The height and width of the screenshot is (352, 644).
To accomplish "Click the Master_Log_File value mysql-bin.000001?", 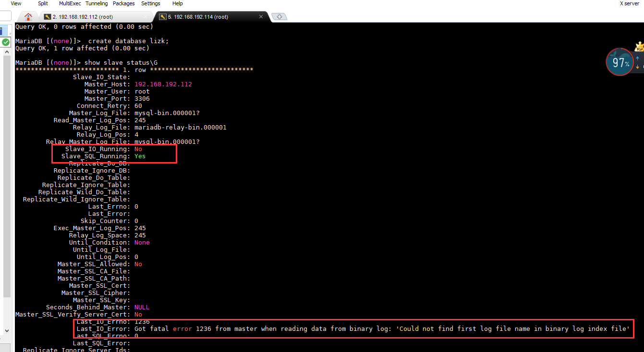I will [167, 113].
